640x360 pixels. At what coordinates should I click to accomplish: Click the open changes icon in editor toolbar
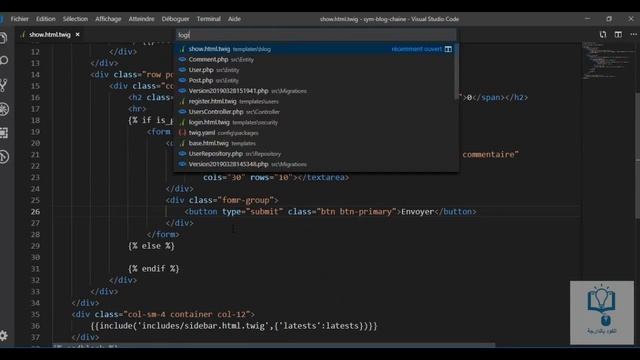click(603, 35)
